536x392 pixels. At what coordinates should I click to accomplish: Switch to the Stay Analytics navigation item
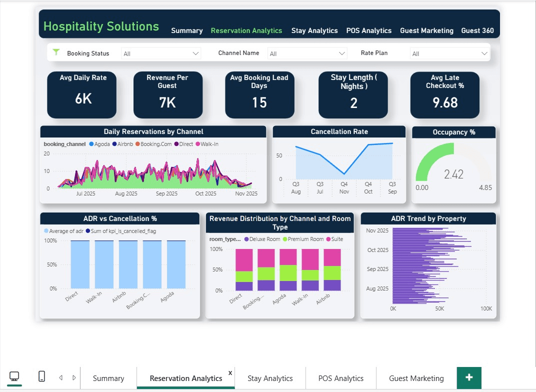(314, 30)
